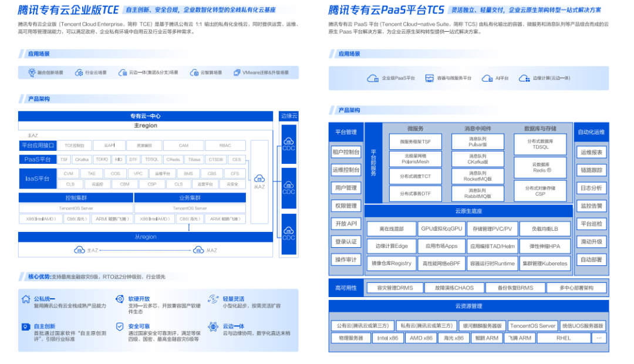This screenshot has width=634, height=364.
Task: Click the 云资源管理 header bar
Action: coord(468,306)
